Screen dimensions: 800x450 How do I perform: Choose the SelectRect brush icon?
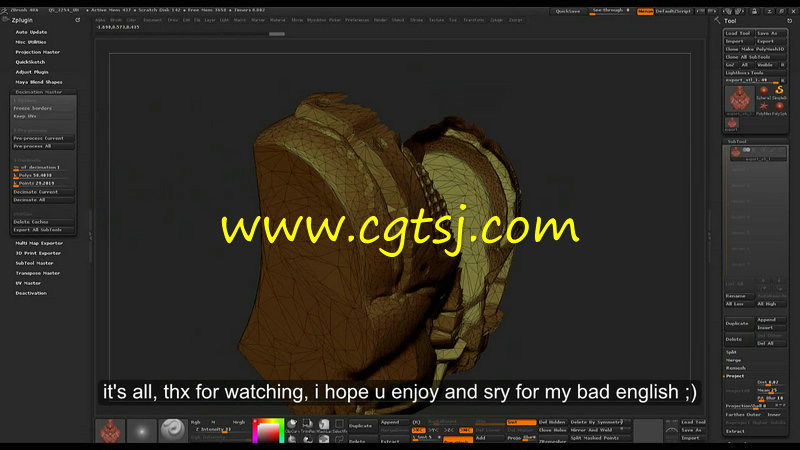339,426
